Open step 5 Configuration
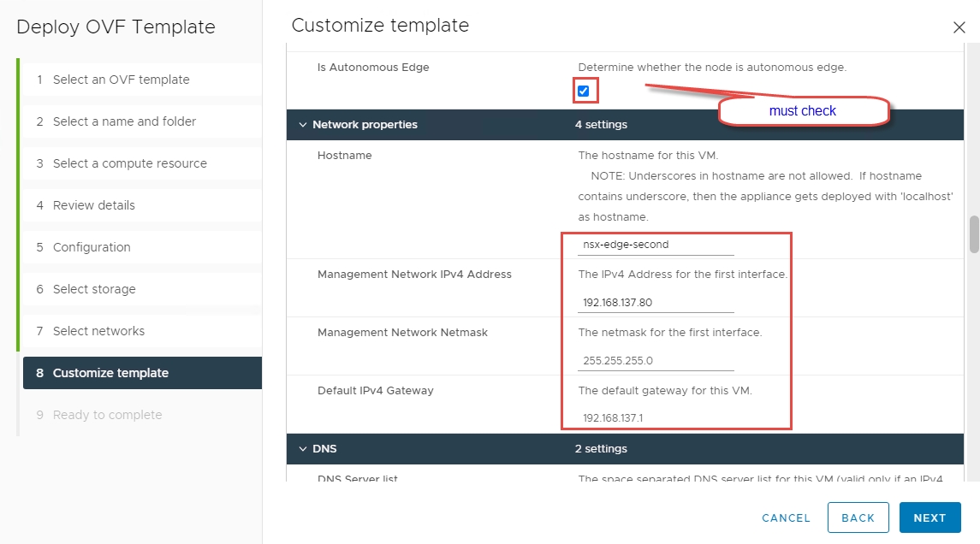This screenshot has width=980, height=544. [x=92, y=247]
